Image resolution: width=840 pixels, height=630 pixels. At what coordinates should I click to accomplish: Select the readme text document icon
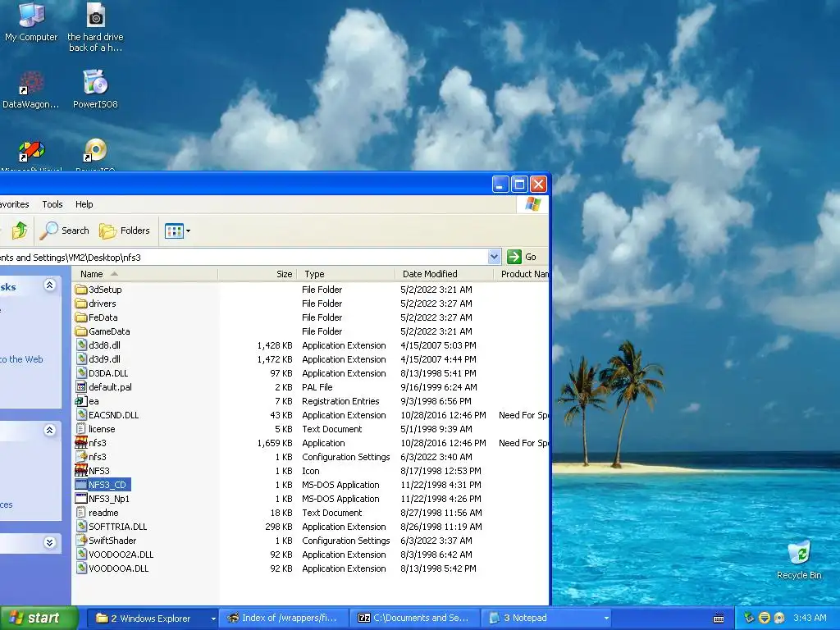(81, 513)
